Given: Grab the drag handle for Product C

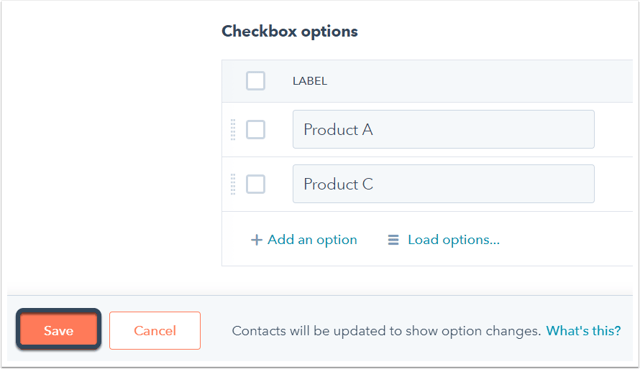Looking at the screenshot, I should pos(233,184).
